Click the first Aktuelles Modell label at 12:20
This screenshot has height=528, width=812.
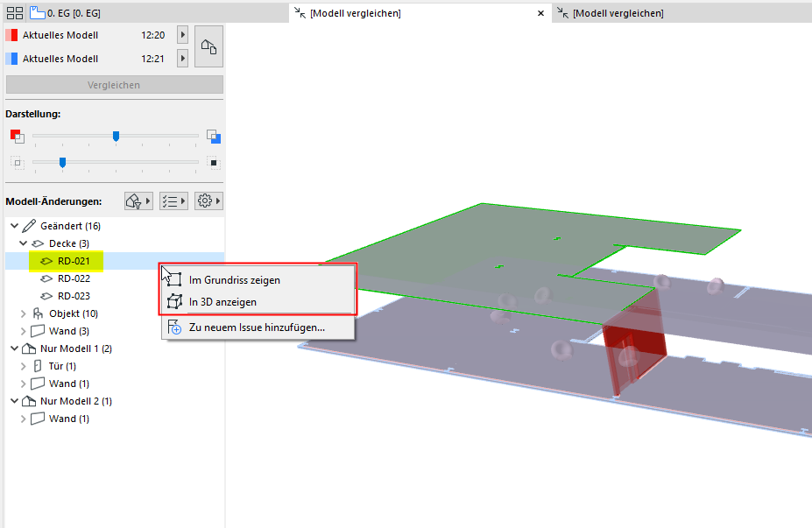[60, 35]
